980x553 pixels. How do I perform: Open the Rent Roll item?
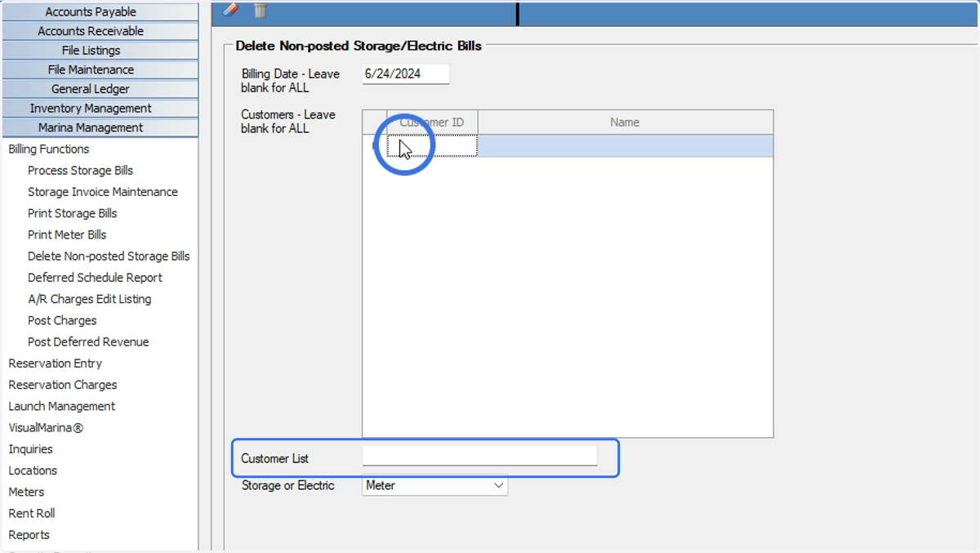point(32,513)
